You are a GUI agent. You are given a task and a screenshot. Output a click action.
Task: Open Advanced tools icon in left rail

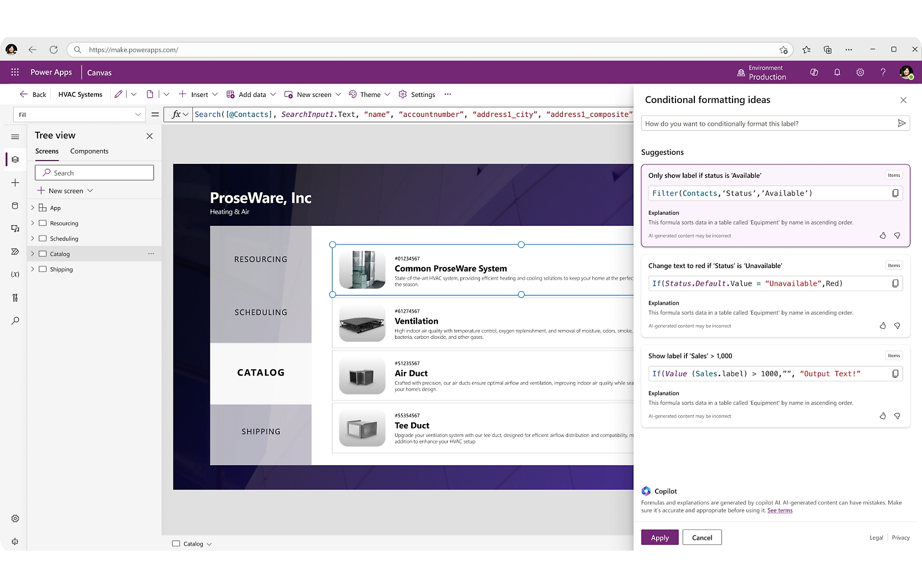point(15,297)
